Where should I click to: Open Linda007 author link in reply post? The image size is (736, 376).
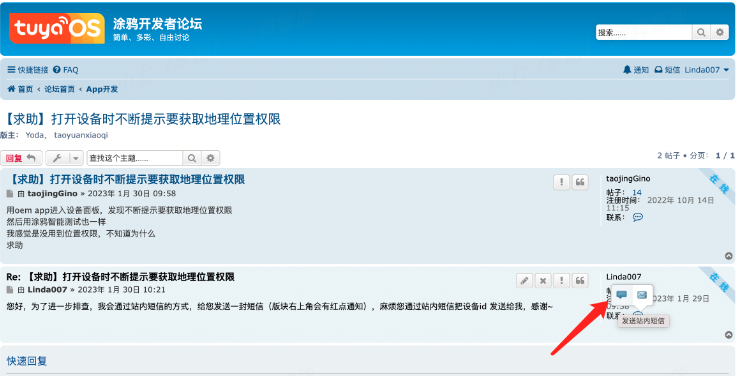point(47,290)
